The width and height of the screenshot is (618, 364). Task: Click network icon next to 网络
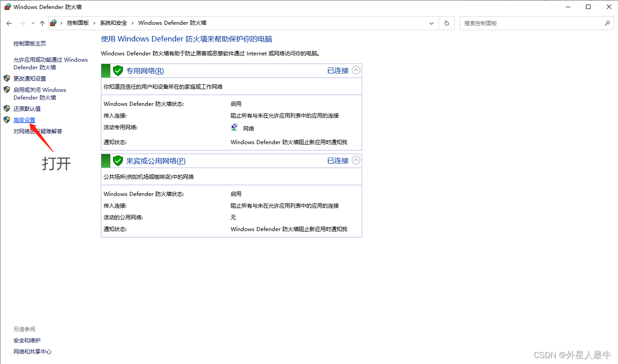coord(234,127)
